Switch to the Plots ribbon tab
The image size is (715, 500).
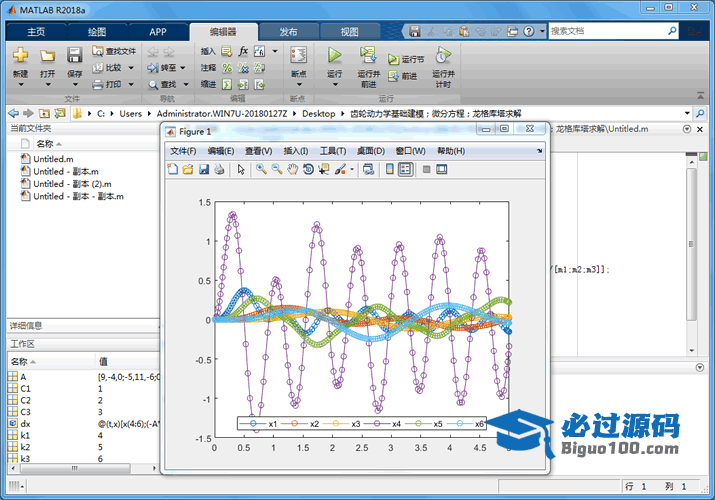(97, 32)
